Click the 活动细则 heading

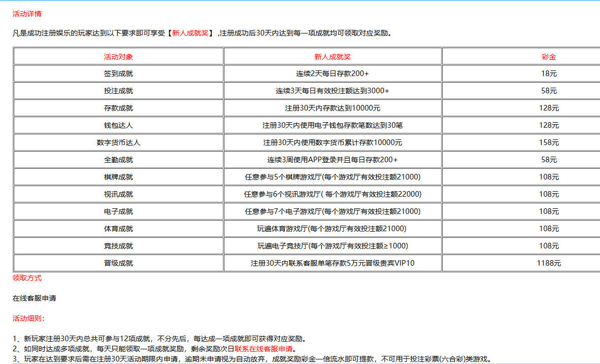coord(29,318)
